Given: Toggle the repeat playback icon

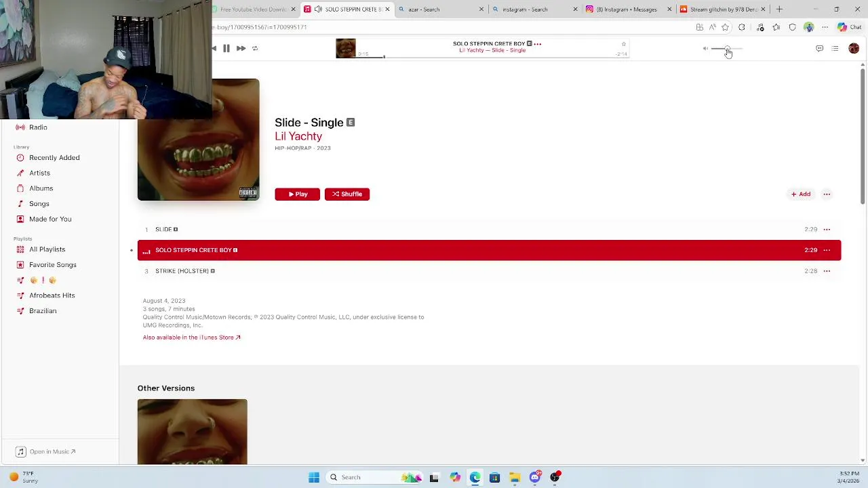Looking at the screenshot, I should [x=255, y=48].
